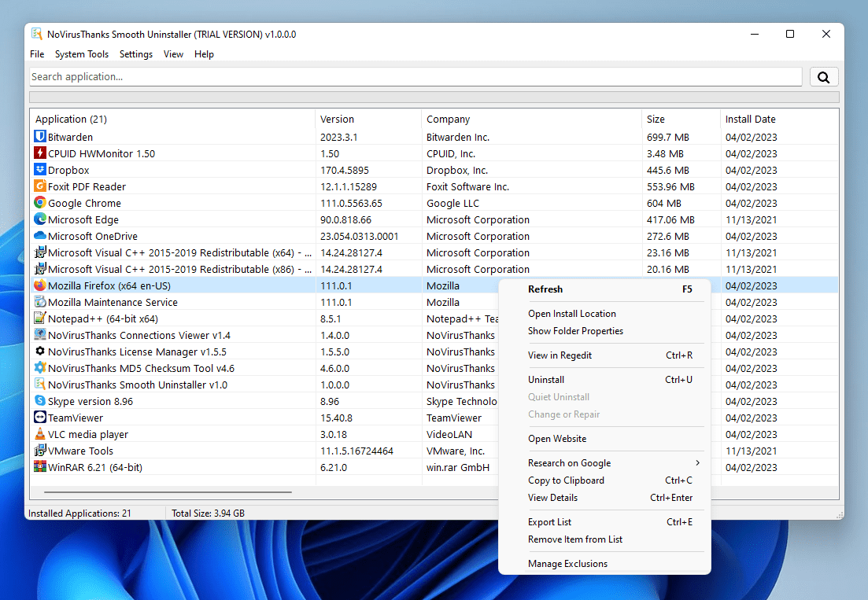Click the app icon in the title bar
The width and height of the screenshot is (868, 600).
coord(36,34)
